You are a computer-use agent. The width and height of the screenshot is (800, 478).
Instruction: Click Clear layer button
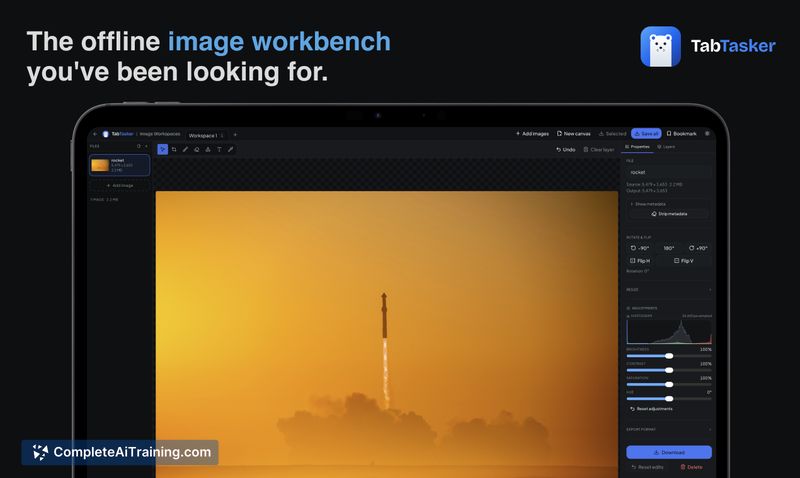(599, 149)
